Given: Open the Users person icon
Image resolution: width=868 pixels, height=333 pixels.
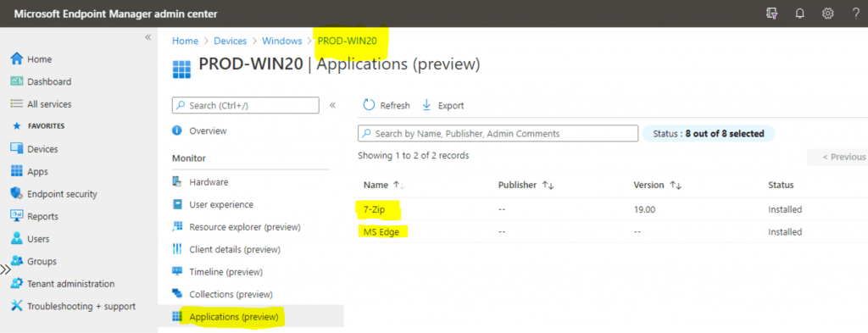Looking at the screenshot, I should pos(17,238).
